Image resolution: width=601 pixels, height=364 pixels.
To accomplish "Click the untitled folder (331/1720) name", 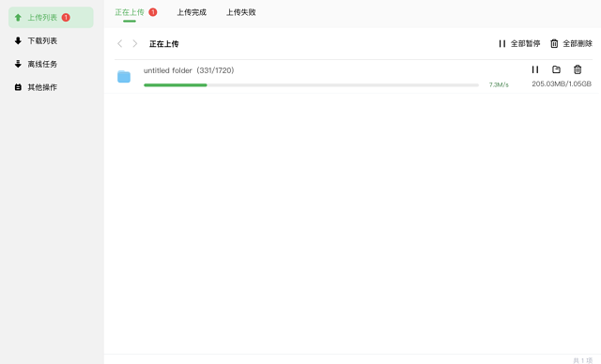I will [189, 70].
